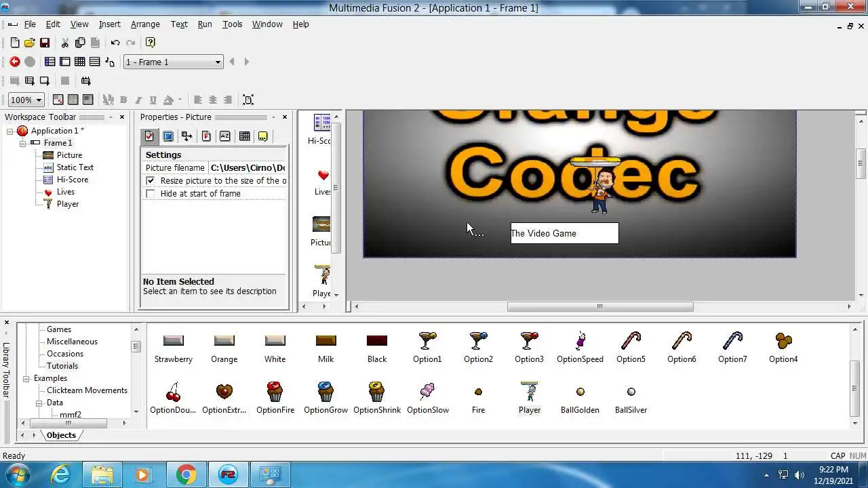Collapse the Data library folder
868x488 pixels.
point(39,403)
